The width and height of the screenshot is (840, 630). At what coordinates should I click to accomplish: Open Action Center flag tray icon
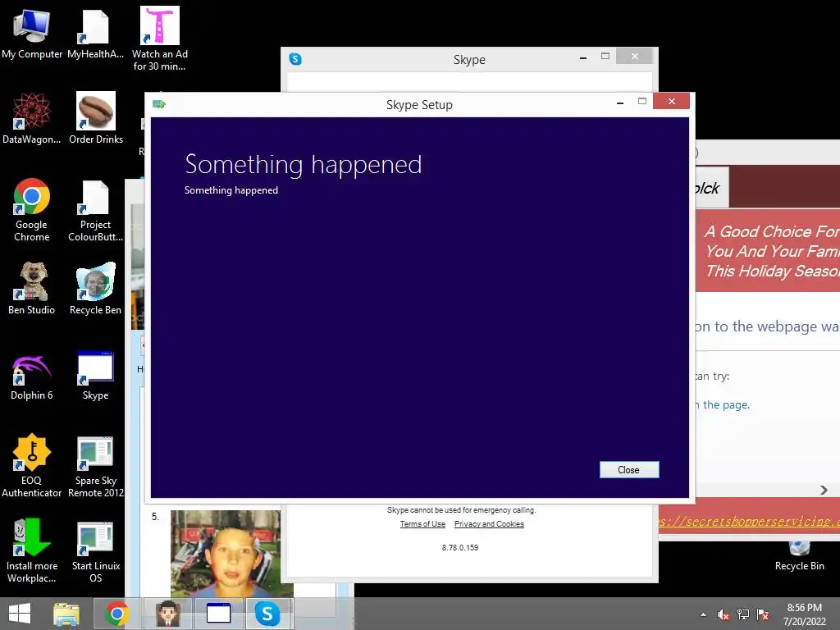pyautogui.click(x=763, y=614)
